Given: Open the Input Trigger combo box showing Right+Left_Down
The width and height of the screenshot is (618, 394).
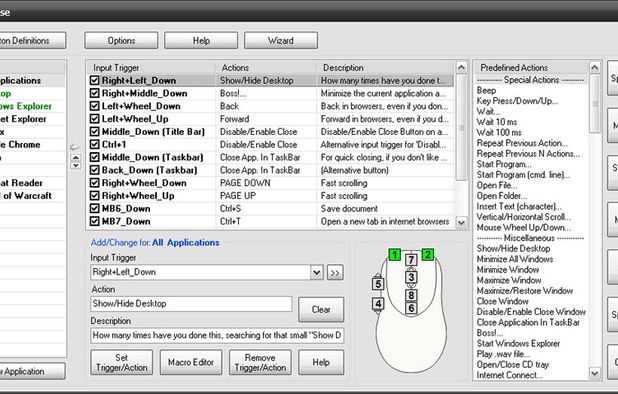Looking at the screenshot, I should 207,272.
